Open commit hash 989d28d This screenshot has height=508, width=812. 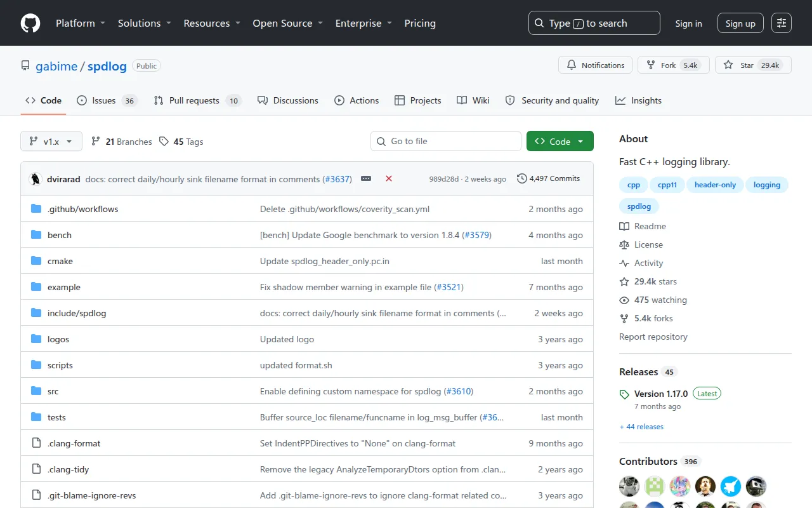tap(444, 179)
